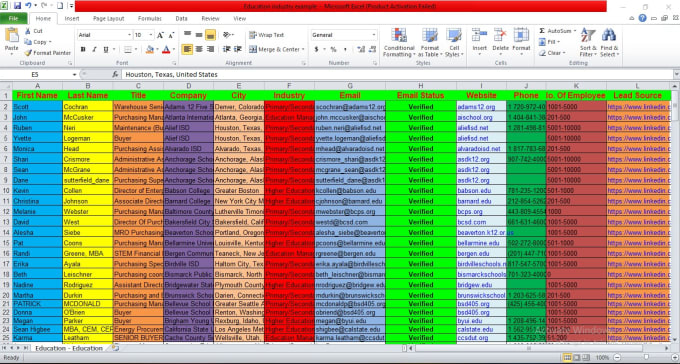Image resolution: width=680 pixels, height=364 pixels.
Task: Click the Undo arrow icon
Action: tap(28, 6)
